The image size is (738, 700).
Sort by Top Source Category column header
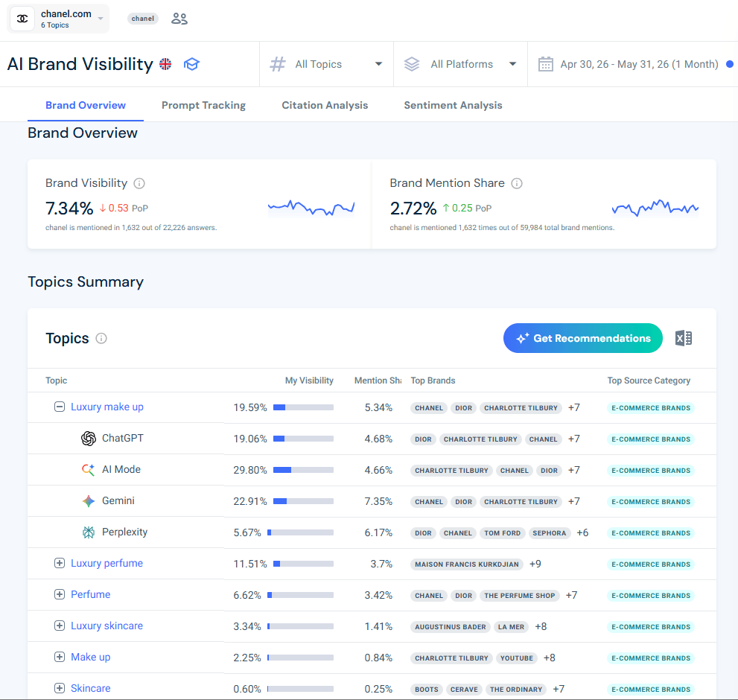point(649,381)
